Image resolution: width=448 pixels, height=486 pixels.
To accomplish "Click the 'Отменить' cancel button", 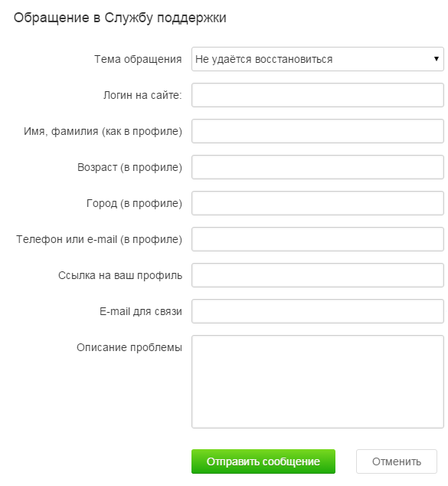I will tap(396, 461).
